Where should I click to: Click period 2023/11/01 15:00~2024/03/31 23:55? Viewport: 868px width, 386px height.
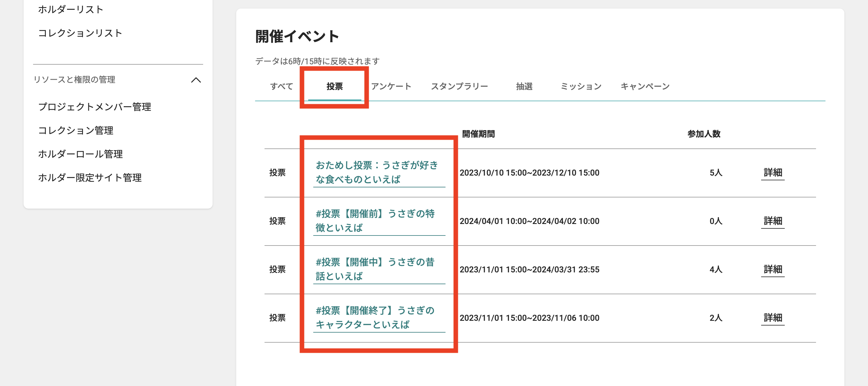(529, 270)
